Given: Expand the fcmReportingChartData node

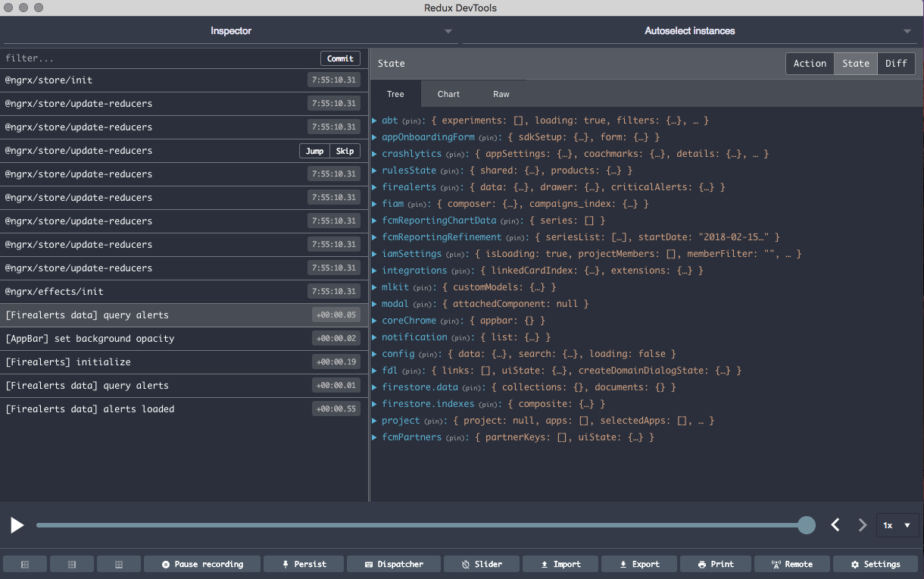Looking at the screenshot, I should [x=375, y=221].
